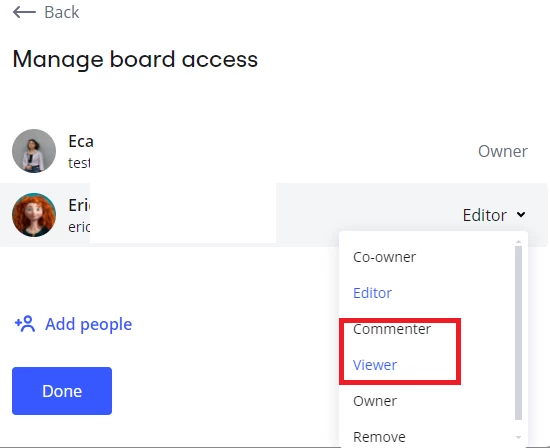Click the scrollbar down arrow in the menu
Image resolution: width=550 pixels, height=448 pixels.
518,437
